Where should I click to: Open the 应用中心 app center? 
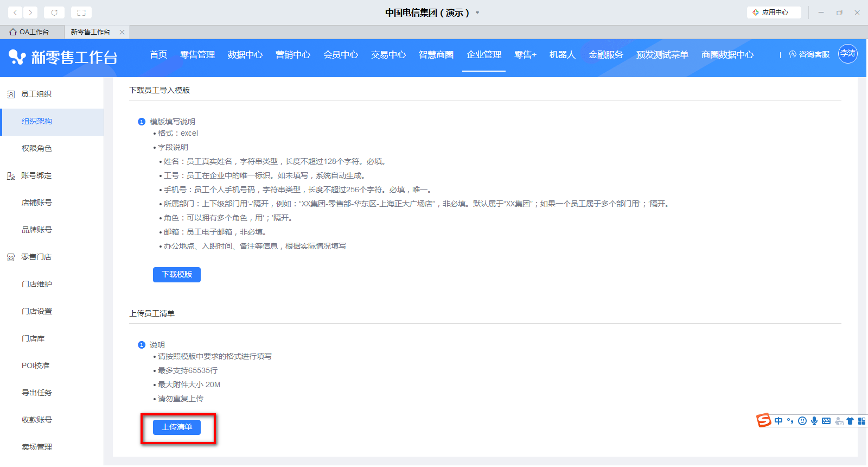click(x=774, y=12)
